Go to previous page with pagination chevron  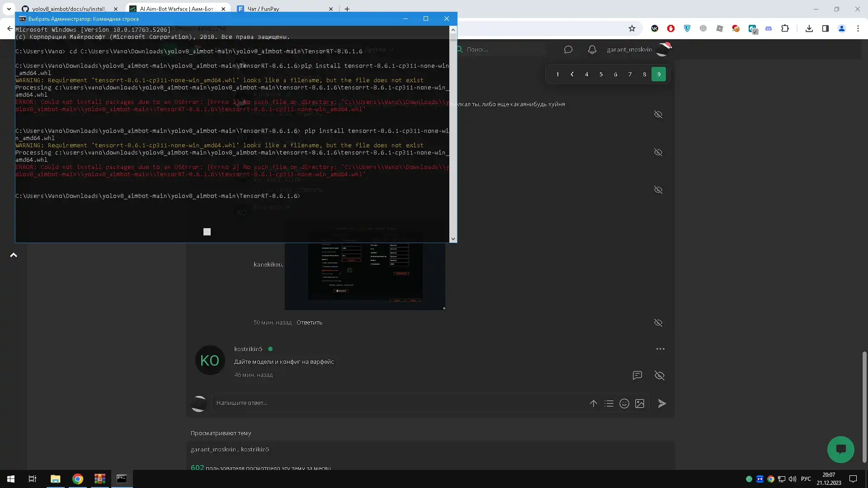point(572,74)
